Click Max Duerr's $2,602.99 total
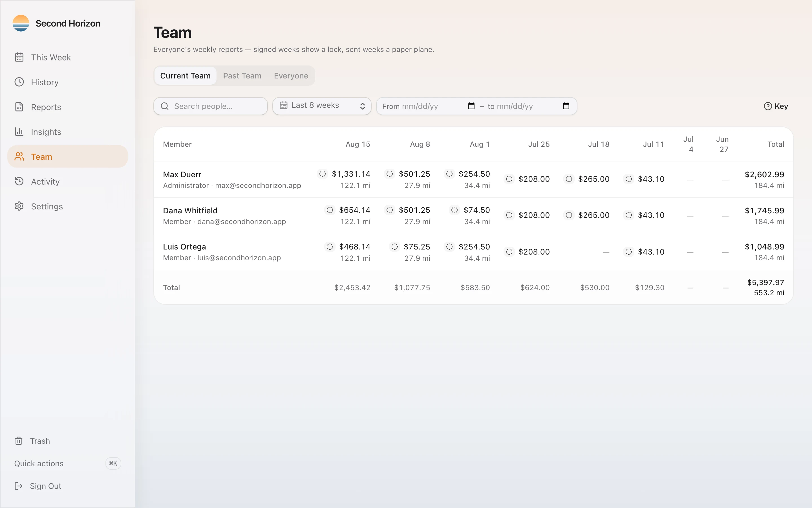812x508 pixels. [764, 174]
